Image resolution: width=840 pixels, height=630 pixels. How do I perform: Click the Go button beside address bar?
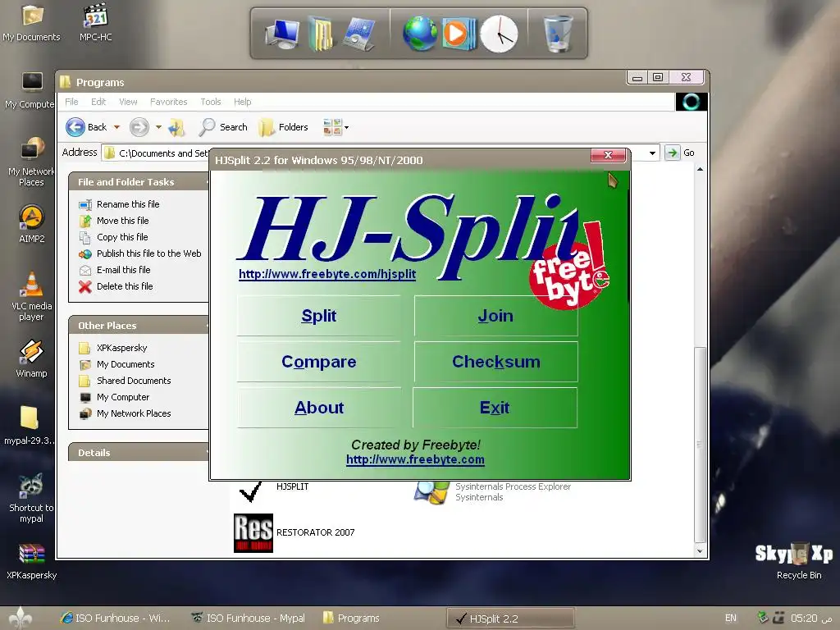tap(680, 153)
